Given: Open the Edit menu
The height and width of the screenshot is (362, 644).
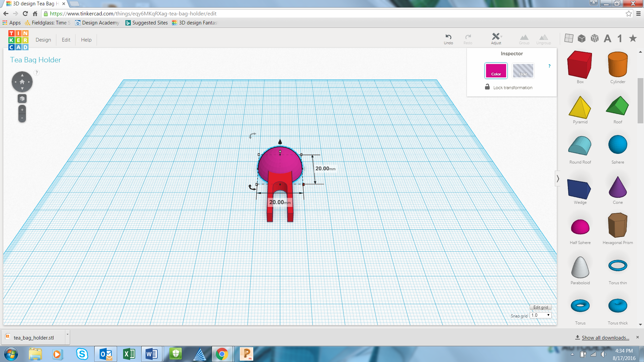Looking at the screenshot, I should click(66, 40).
